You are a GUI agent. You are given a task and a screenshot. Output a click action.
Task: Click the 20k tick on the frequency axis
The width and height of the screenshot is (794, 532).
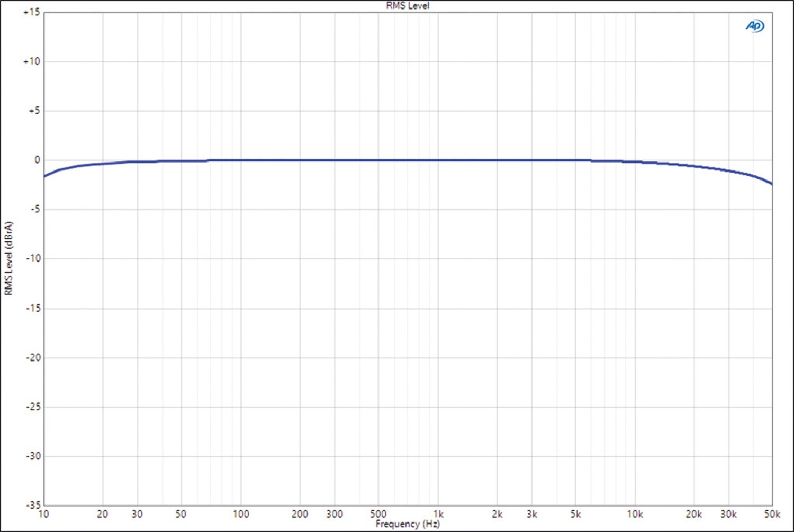click(693, 514)
